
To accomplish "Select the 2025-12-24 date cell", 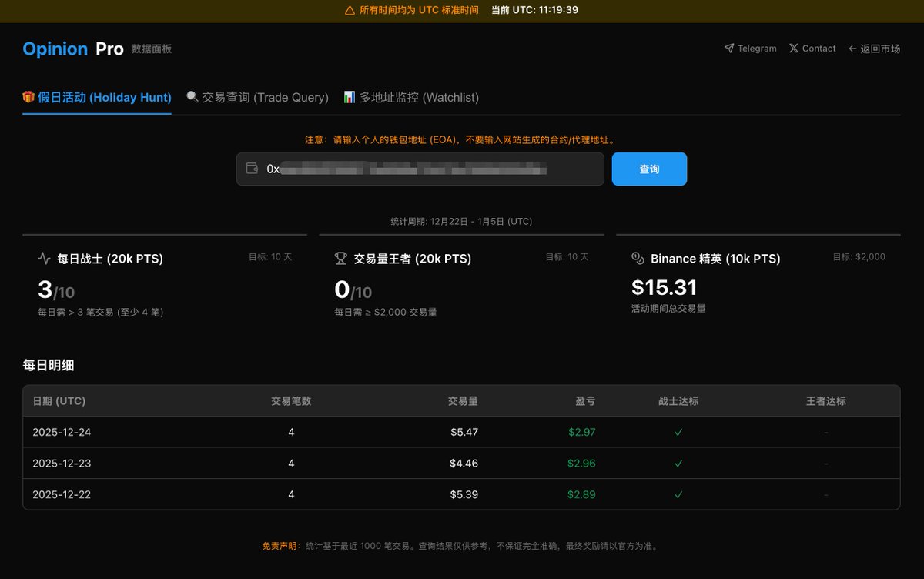I will 62,432.
